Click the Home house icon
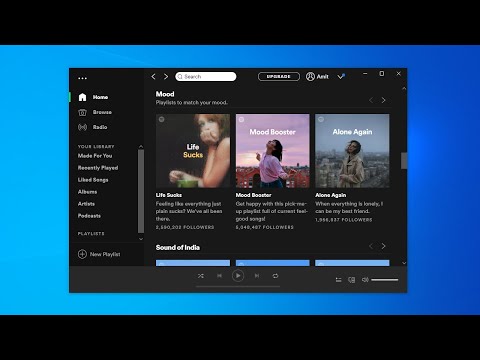Viewport: 480px width, 360px height. [x=82, y=97]
